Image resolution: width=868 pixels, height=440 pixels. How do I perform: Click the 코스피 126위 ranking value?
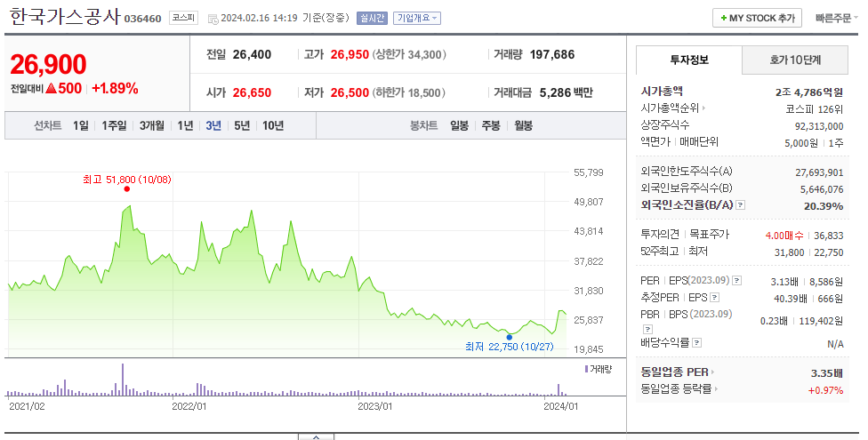(815, 109)
